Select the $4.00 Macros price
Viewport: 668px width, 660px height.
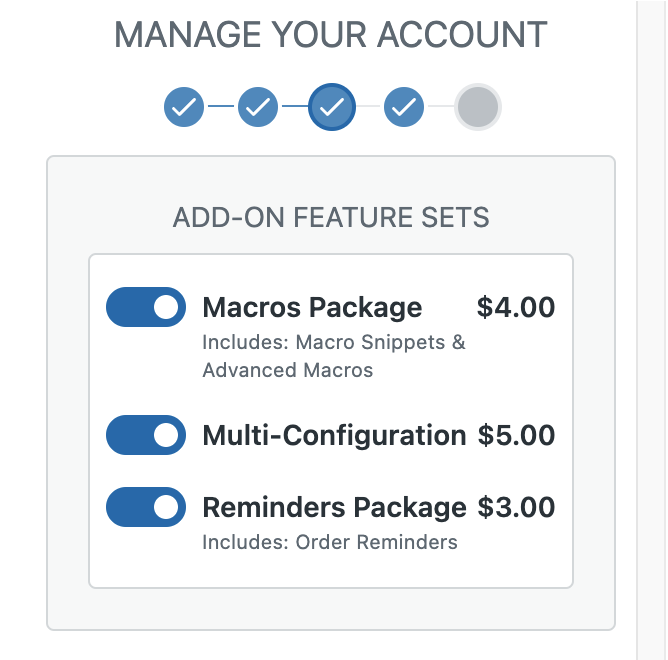[x=516, y=307]
